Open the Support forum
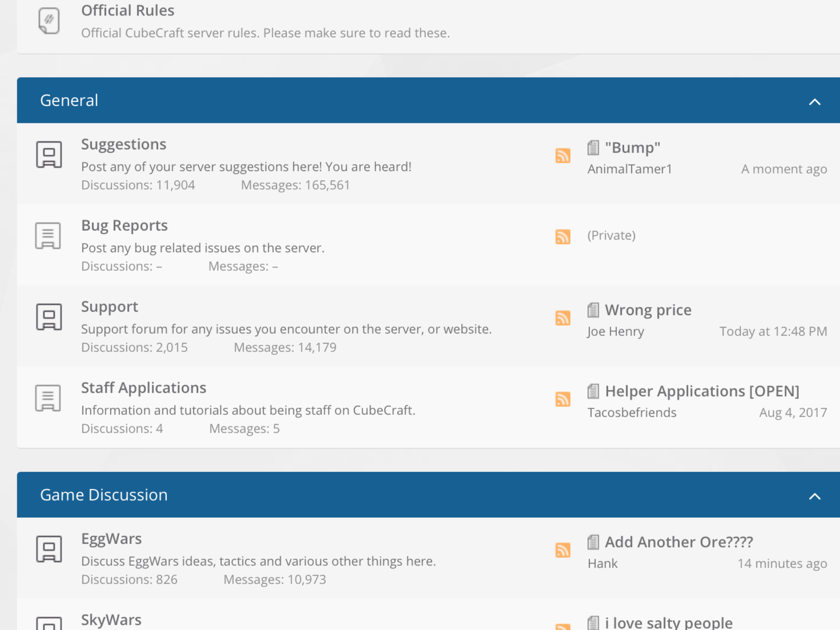 tap(110, 307)
